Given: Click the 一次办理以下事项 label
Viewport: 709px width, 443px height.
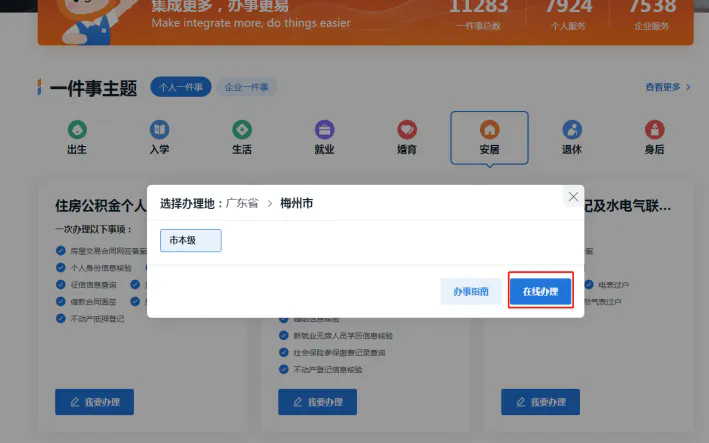Looking at the screenshot, I should pyautogui.click(x=94, y=229).
